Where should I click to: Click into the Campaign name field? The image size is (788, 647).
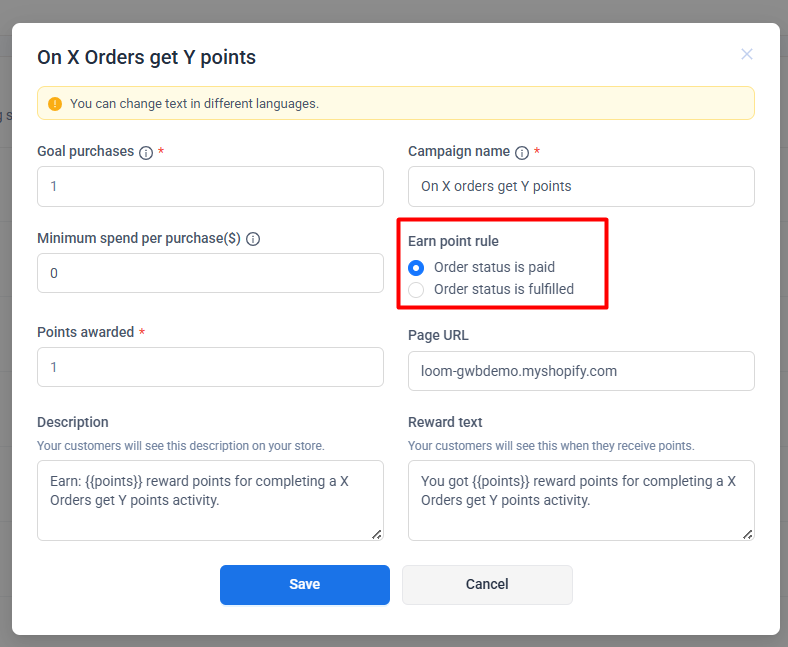point(581,187)
